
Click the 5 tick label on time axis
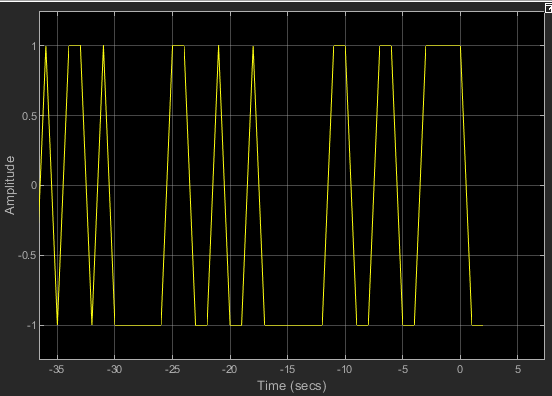click(x=518, y=369)
